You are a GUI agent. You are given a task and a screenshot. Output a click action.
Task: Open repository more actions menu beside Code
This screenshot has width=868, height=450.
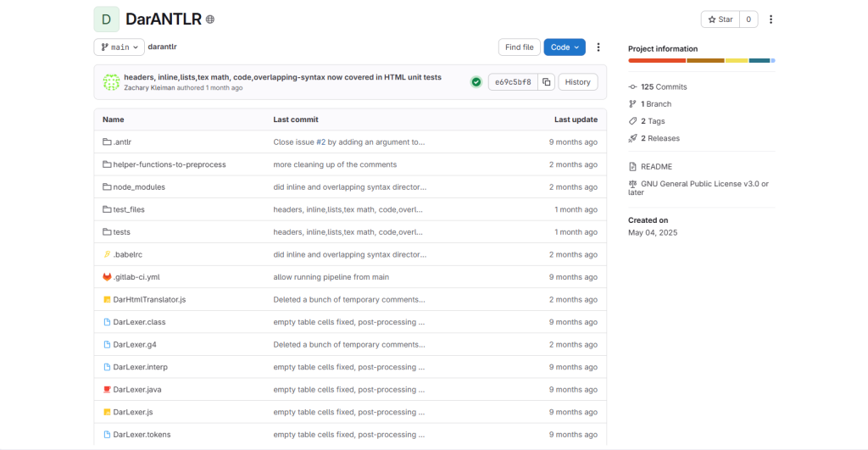(598, 47)
